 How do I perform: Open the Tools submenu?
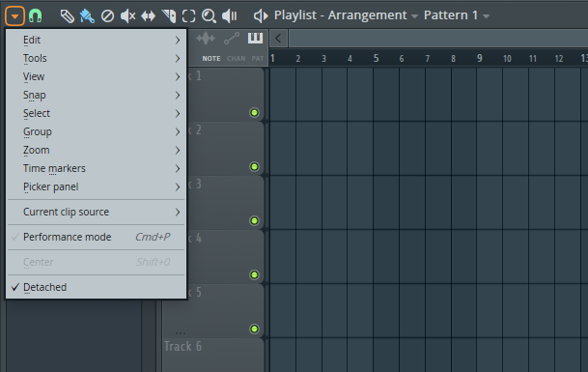(96, 58)
